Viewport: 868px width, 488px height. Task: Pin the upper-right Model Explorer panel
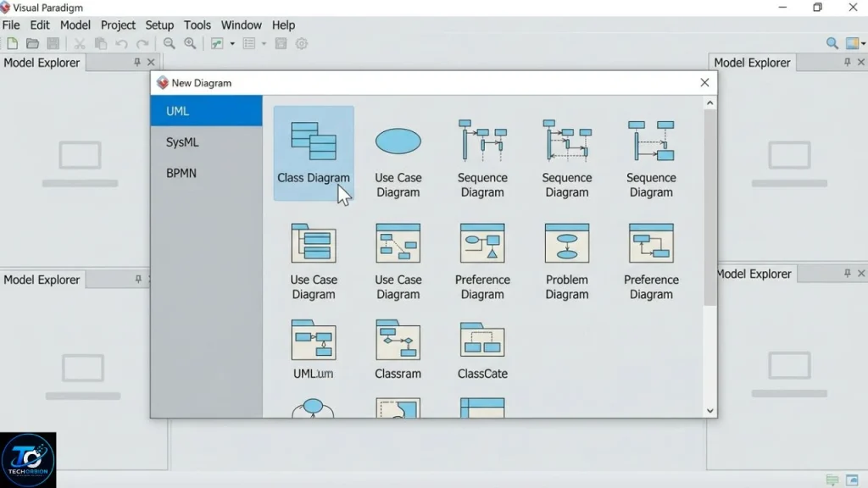847,62
